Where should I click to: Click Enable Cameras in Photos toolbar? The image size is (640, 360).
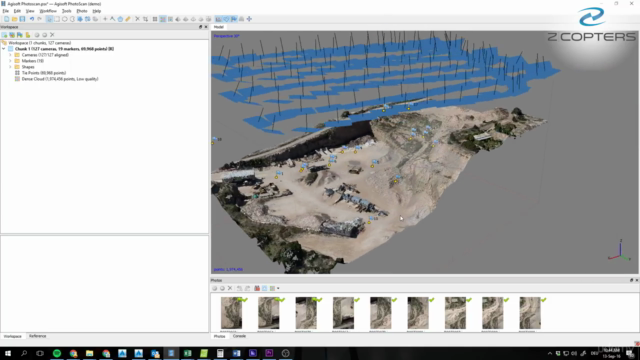pos(215,288)
